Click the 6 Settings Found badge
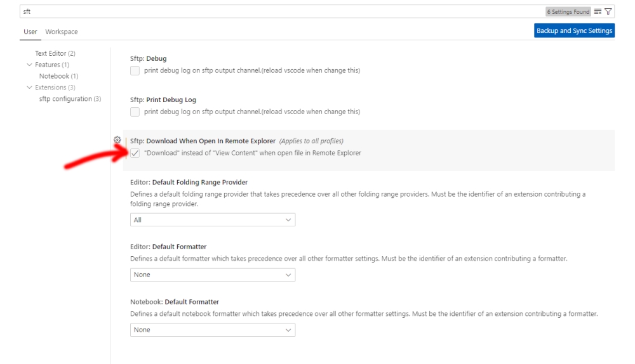Image resolution: width=635 pixels, height=364 pixels. click(x=568, y=11)
